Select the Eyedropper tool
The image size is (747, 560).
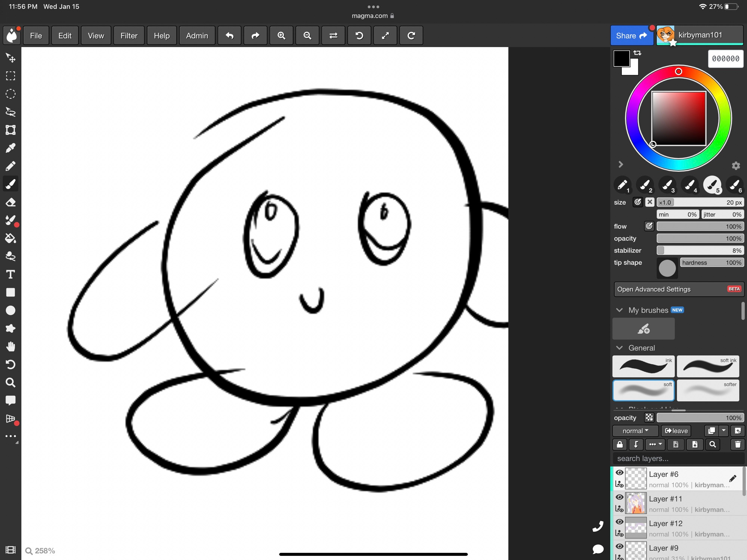tap(10, 148)
